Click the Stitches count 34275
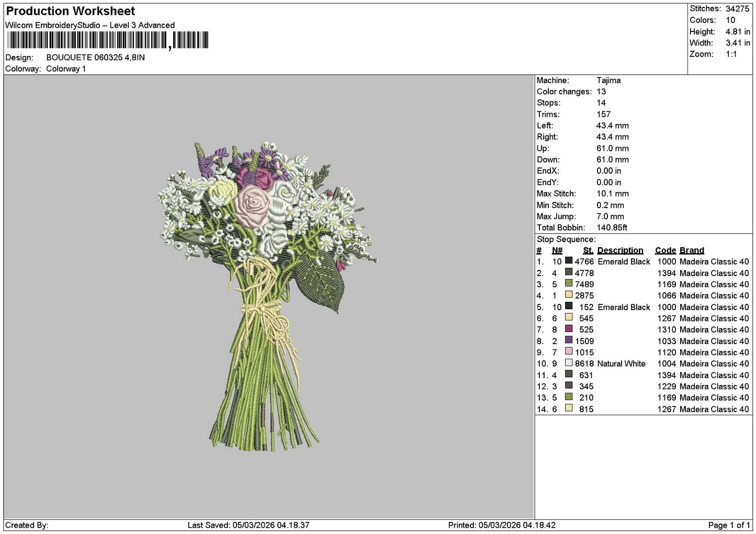This screenshot has width=756, height=534. [x=737, y=9]
